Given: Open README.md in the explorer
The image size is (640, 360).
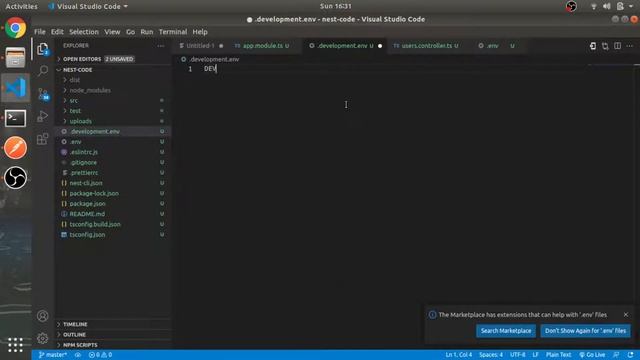Looking at the screenshot, I should coord(113,214).
